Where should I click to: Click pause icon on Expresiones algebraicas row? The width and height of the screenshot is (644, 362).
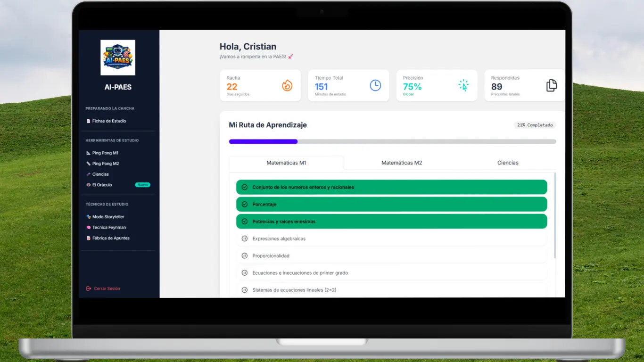[244, 239]
